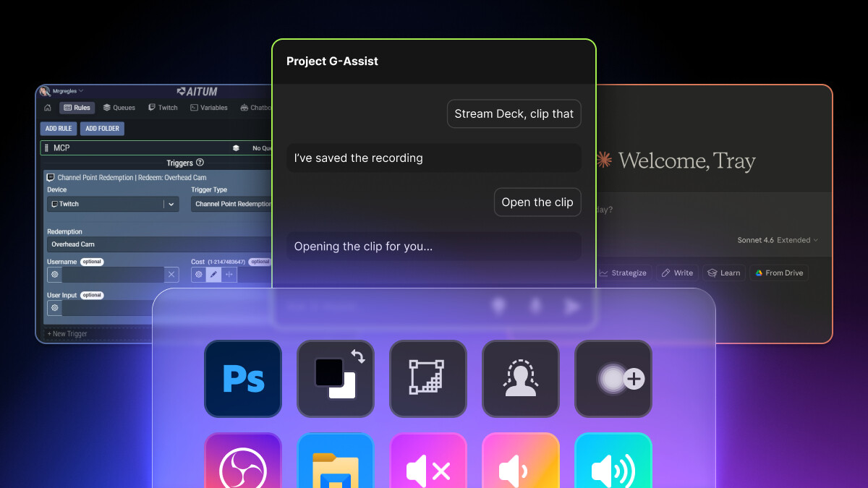Switch to the Queues tab in Aitum
This screenshot has width=868, height=488.
119,108
